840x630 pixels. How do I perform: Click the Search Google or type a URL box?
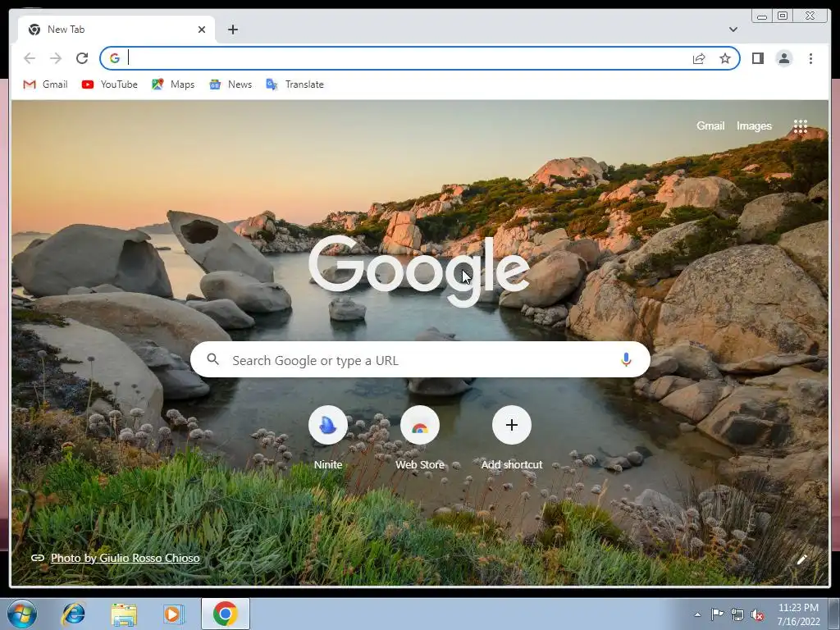pos(420,359)
